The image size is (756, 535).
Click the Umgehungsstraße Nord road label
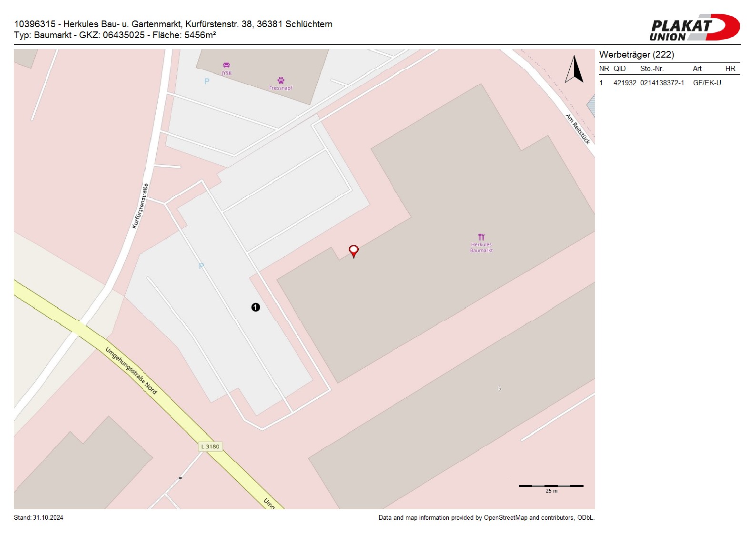pos(131,371)
